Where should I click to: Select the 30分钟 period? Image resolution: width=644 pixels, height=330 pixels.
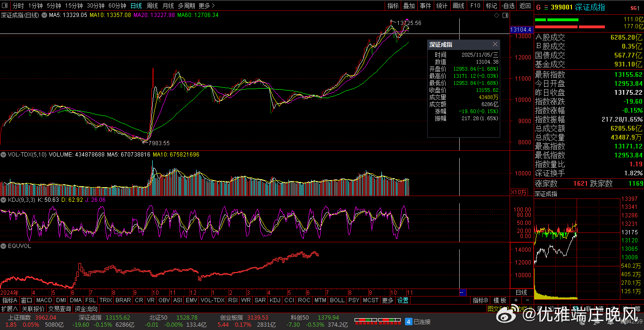tap(96, 6)
